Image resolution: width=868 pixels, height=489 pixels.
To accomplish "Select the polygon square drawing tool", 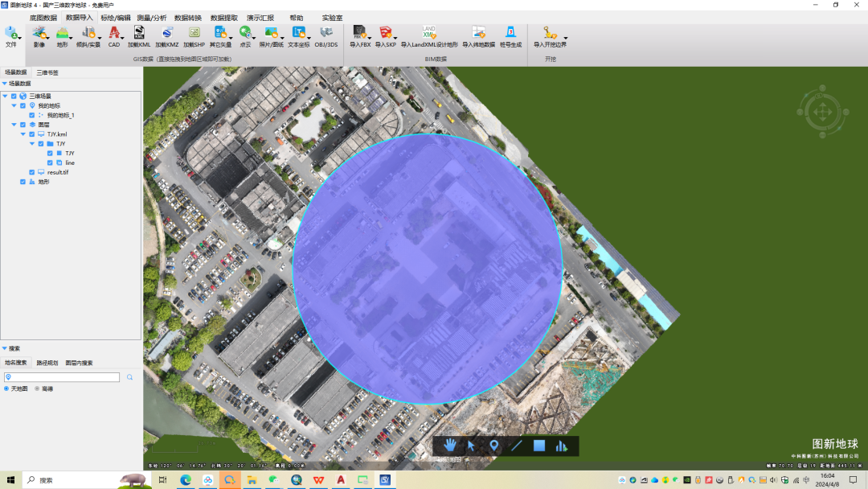I will tap(539, 446).
